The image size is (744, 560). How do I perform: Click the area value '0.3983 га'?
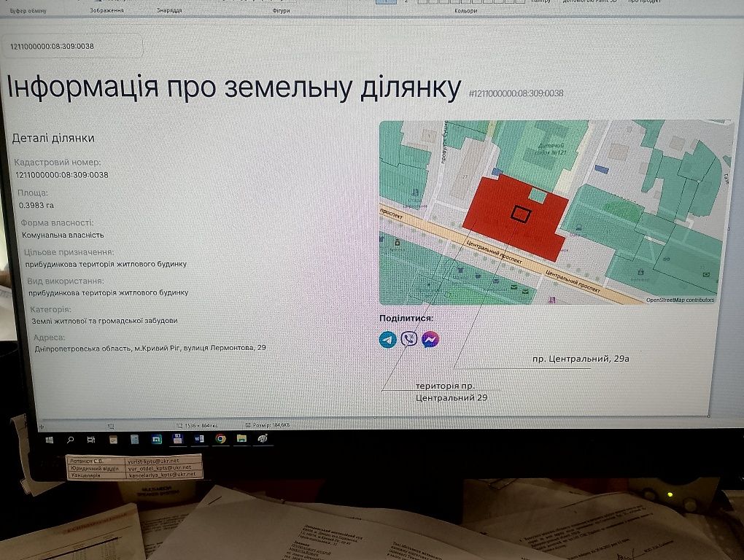(x=36, y=206)
